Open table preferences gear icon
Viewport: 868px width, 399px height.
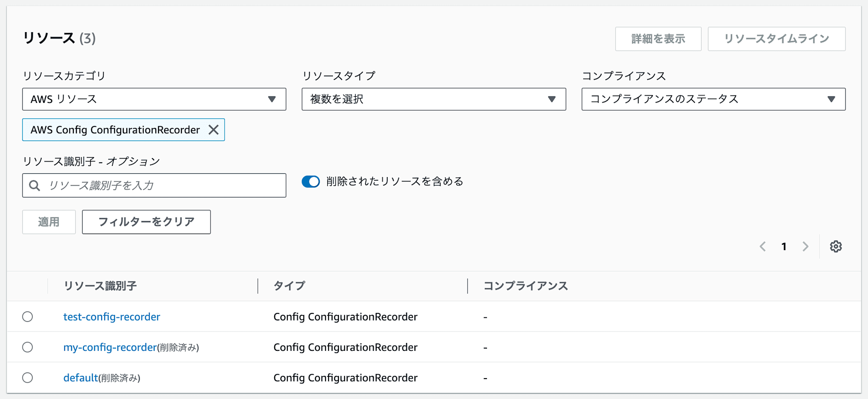pos(835,247)
